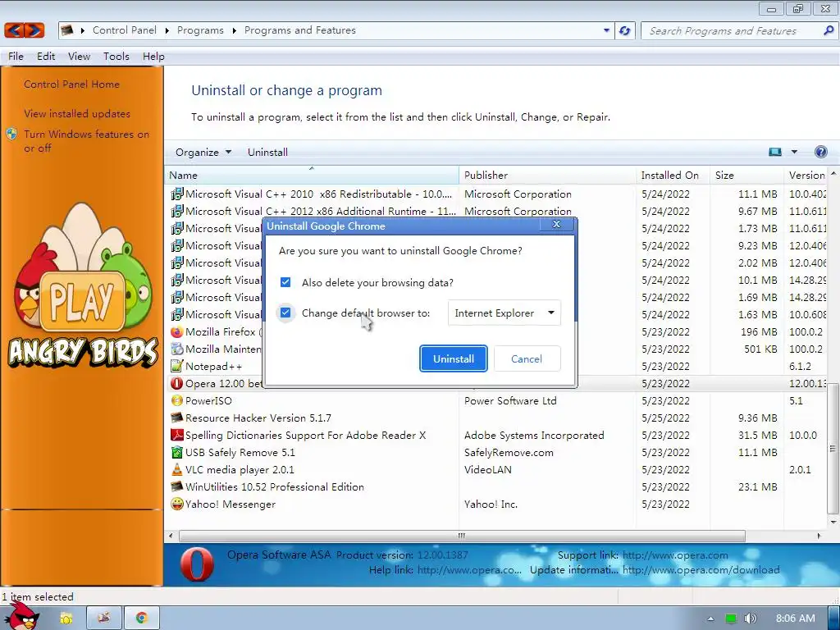Open the View menu
The width and height of the screenshot is (840, 630).
pos(79,57)
